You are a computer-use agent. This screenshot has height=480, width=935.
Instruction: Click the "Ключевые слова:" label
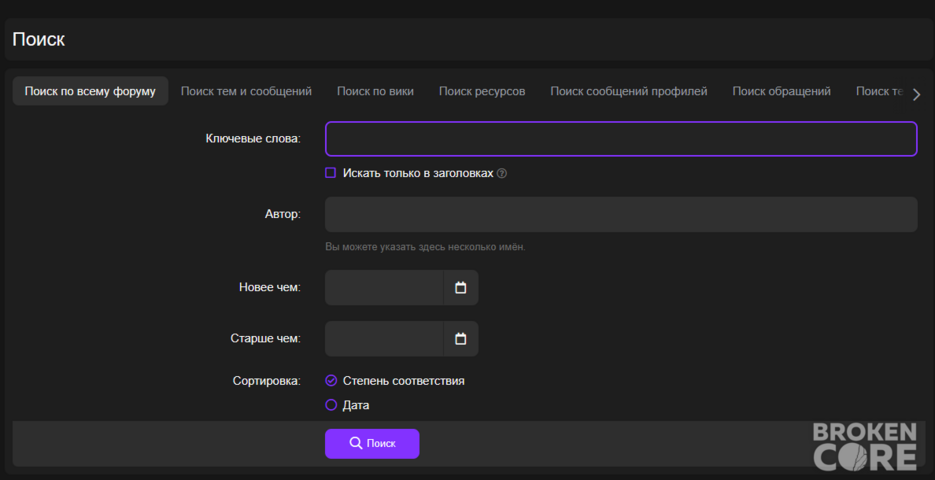coord(253,139)
